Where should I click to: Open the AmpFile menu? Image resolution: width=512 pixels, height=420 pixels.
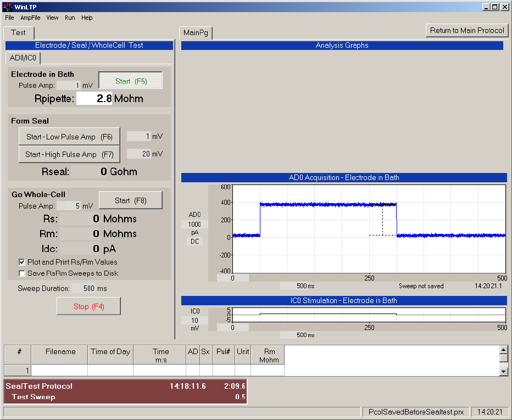pos(30,18)
